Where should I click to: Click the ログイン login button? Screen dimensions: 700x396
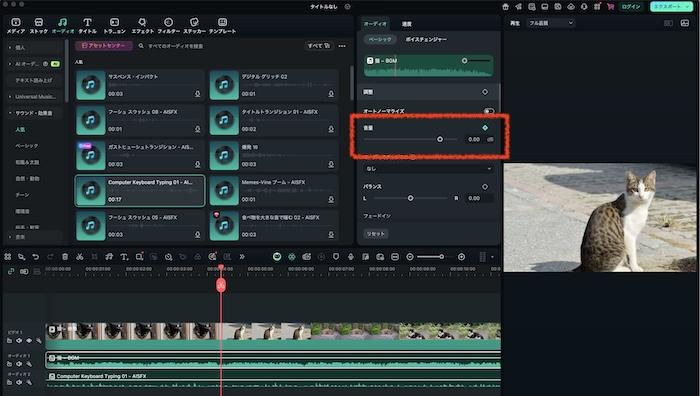pos(631,7)
